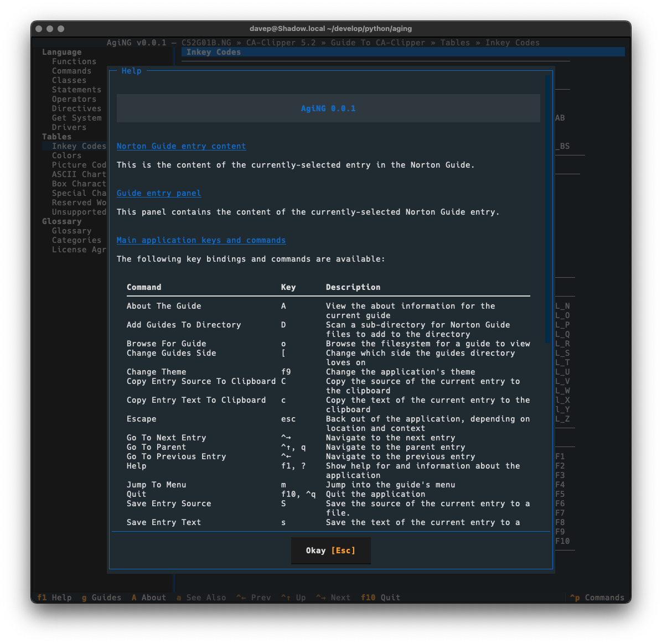The width and height of the screenshot is (662, 644).
Task: Select Special Characters entry in menu
Action: [x=79, y=193]
